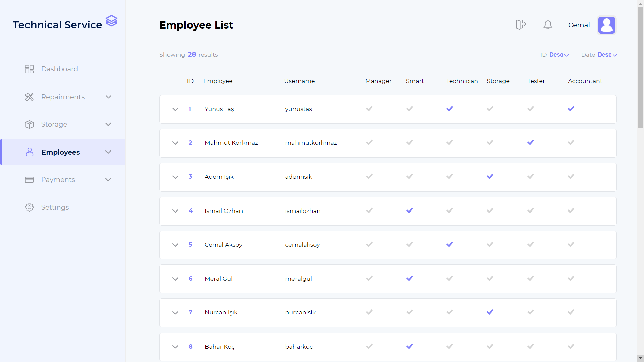Expand the İsmail Özhan row details
This screenshot has height=362, width=644.
coord(175,211)
